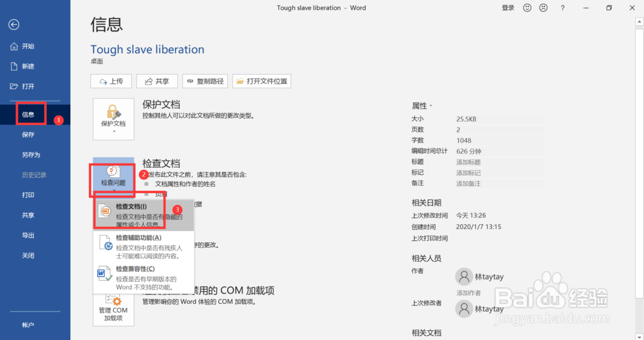Click the 相关人员 section heading
The width and height of the screenshot is (644, 340).
click(426, 258)
